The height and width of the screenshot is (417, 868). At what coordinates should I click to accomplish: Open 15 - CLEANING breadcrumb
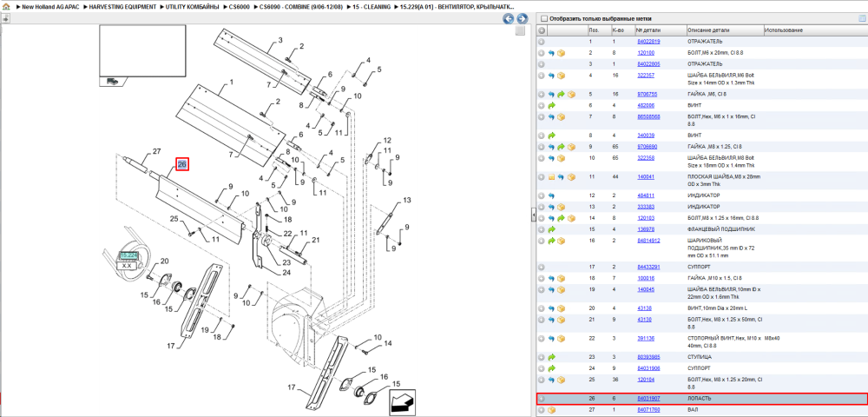click(371, 7)
